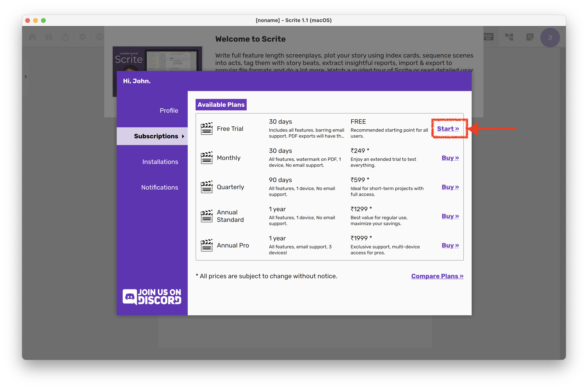Click the Welcome to Scrite heading
588x389 pixels.
tap(250, 39)
